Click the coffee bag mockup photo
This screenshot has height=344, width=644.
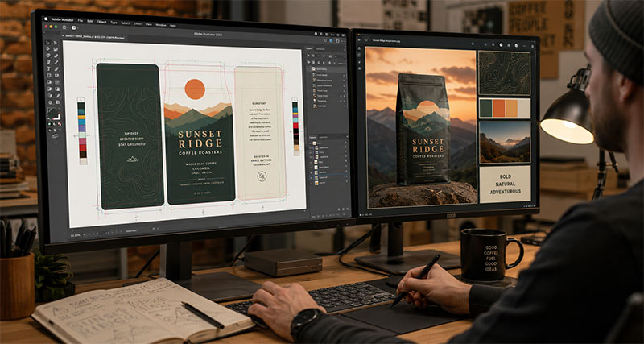(421, 127)
